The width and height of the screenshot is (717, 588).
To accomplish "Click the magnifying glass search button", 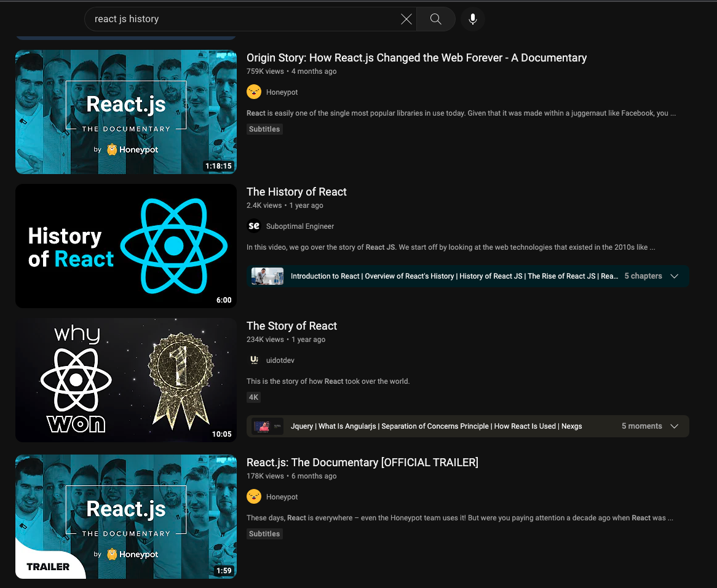I will (436, 18).
